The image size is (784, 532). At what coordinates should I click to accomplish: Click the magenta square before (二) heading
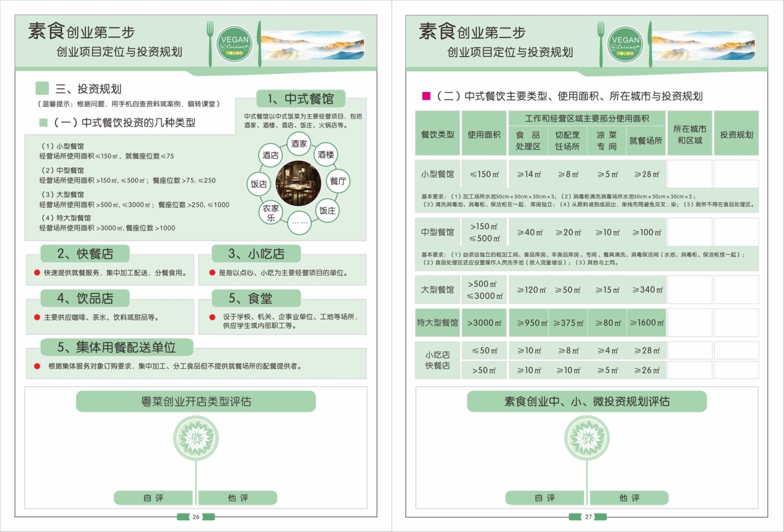[x=426, y=96]
